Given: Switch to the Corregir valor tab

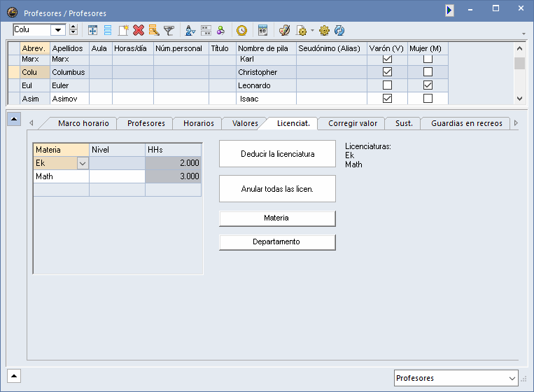Looking at the screenshot, I should point(353,123).
